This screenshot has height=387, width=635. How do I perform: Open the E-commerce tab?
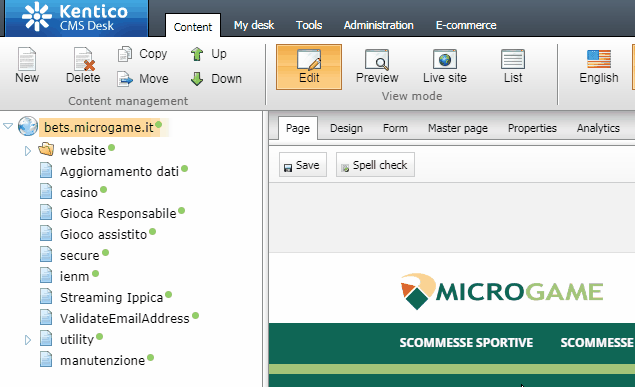(466, 25)
